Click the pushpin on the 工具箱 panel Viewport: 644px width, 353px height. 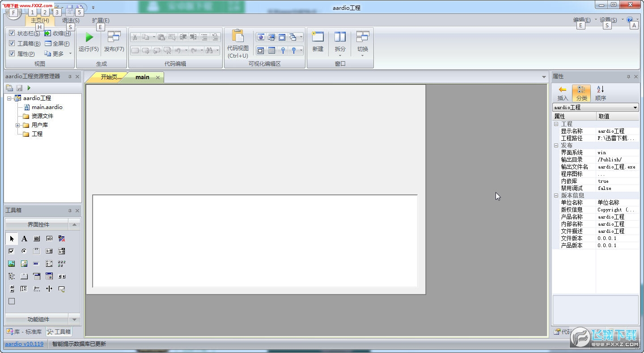click(70, 210)
